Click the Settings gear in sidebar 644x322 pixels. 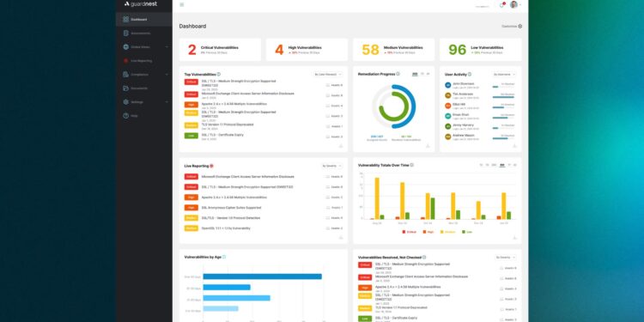pyautogui.click(x=125, y=102)
